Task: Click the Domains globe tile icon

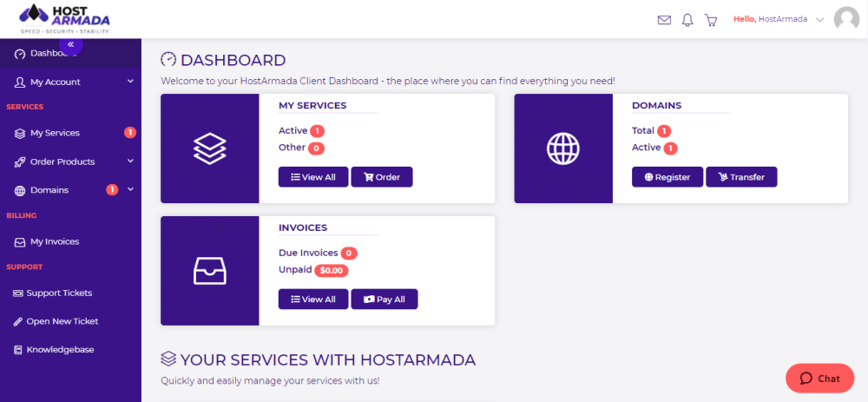Action: (563, 148)
